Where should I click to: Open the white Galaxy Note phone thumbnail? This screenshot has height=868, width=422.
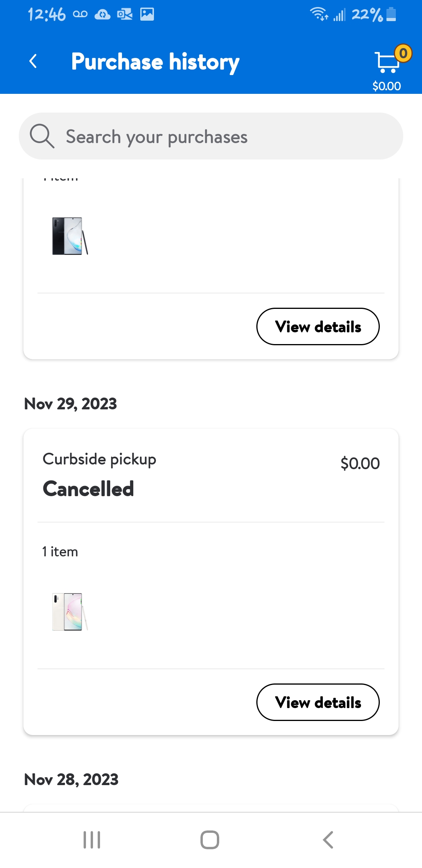[70, 612]
